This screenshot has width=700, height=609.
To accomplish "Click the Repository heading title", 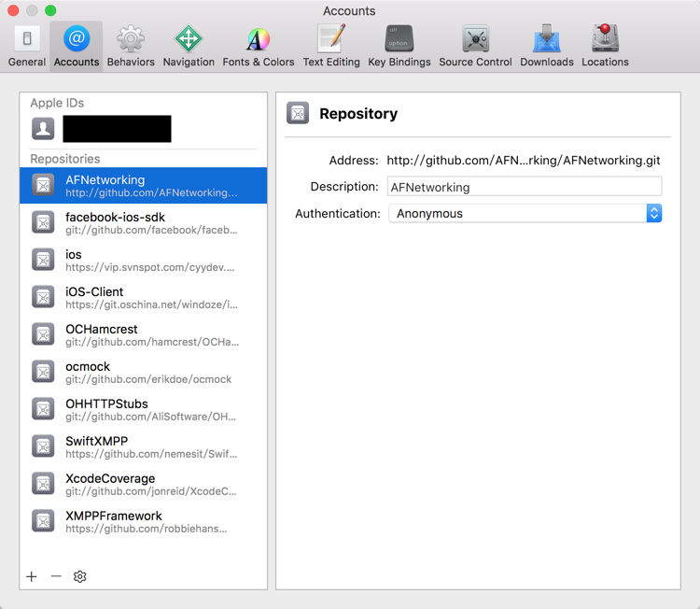I will point(358,114).
